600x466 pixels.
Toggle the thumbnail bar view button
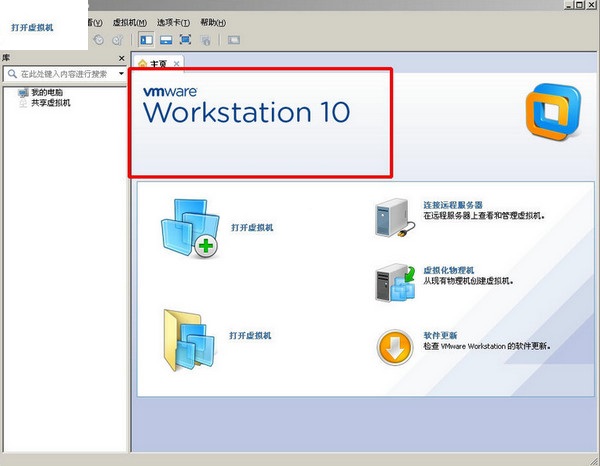click(166, 40)
